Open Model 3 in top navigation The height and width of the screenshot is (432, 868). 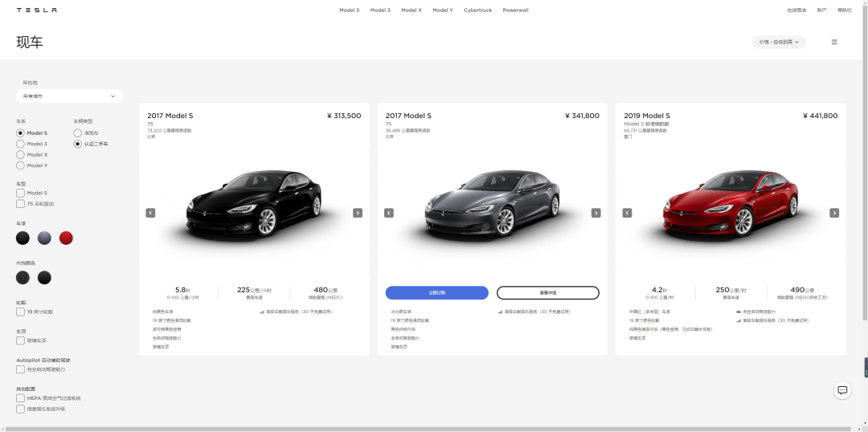click(x=380, y=10)
